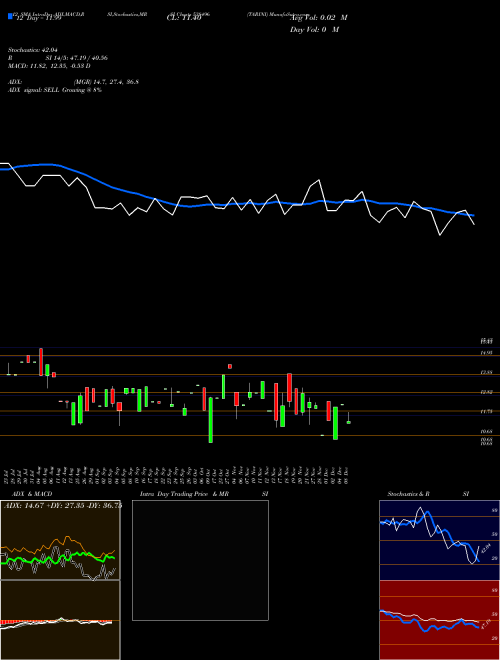Click the tallest red candle near chart start
The image size is (500, 660).
coord(41,362)
